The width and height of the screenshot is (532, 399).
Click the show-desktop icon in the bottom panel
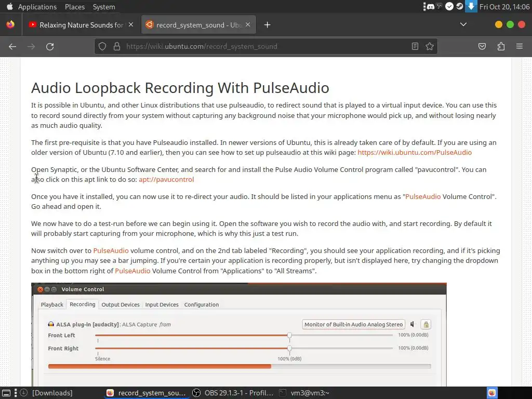pos(6,393)
